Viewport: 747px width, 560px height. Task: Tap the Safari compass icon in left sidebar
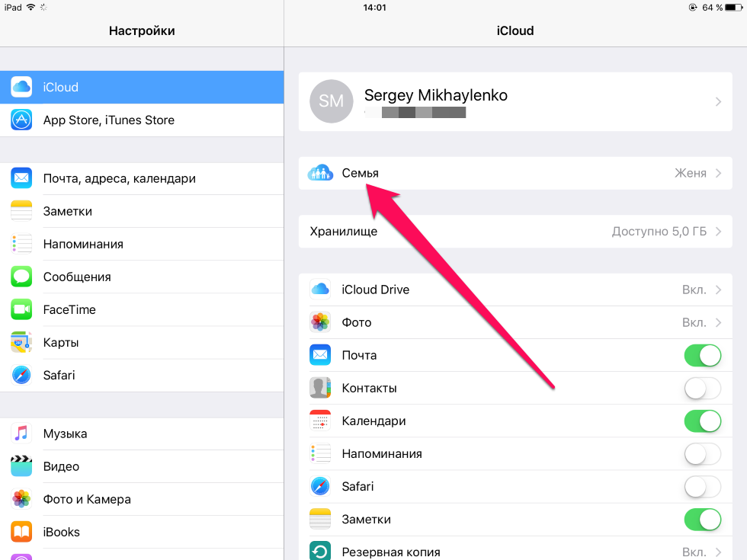click(21, 375)
